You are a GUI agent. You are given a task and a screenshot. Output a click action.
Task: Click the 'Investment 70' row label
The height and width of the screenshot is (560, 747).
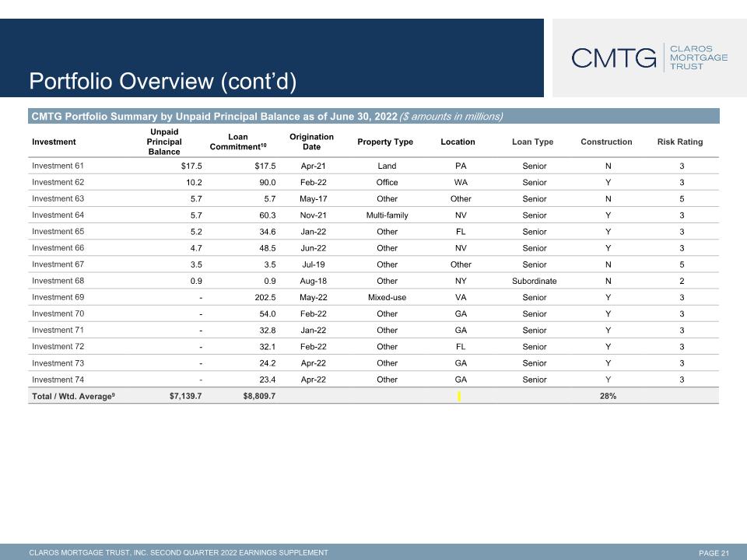click(58, 313)
